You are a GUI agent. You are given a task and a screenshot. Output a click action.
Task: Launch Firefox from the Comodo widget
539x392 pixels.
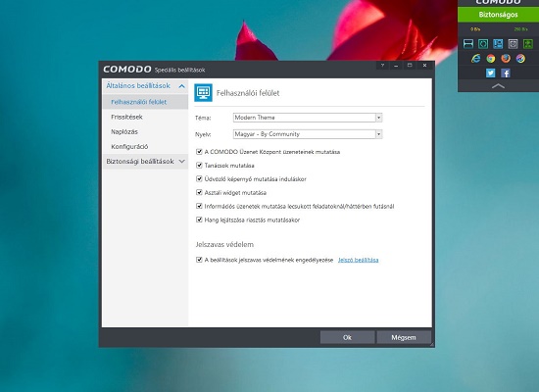click(506, 59)
